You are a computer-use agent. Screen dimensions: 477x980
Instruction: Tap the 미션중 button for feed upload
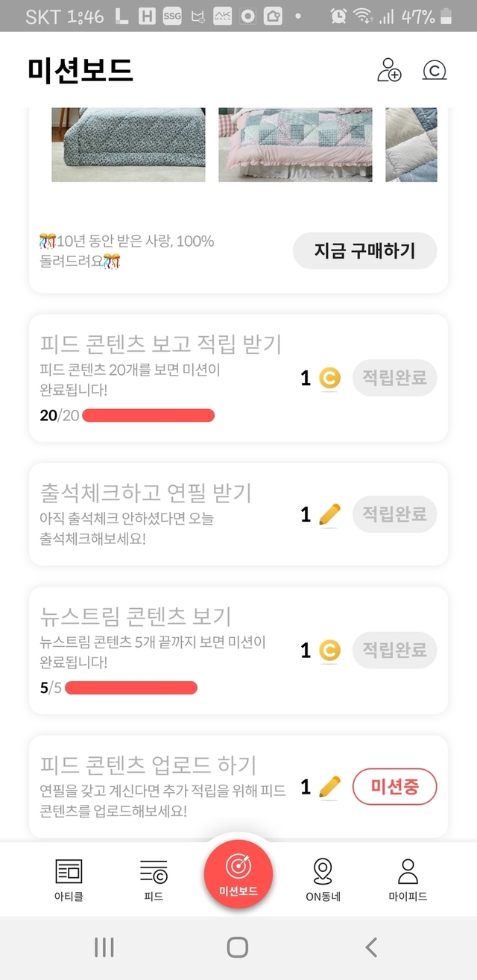tap(394, 786)
